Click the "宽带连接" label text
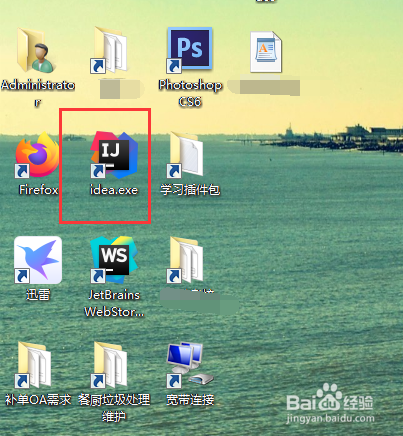This screenshot has width=403, height=436. coord(190,400)
